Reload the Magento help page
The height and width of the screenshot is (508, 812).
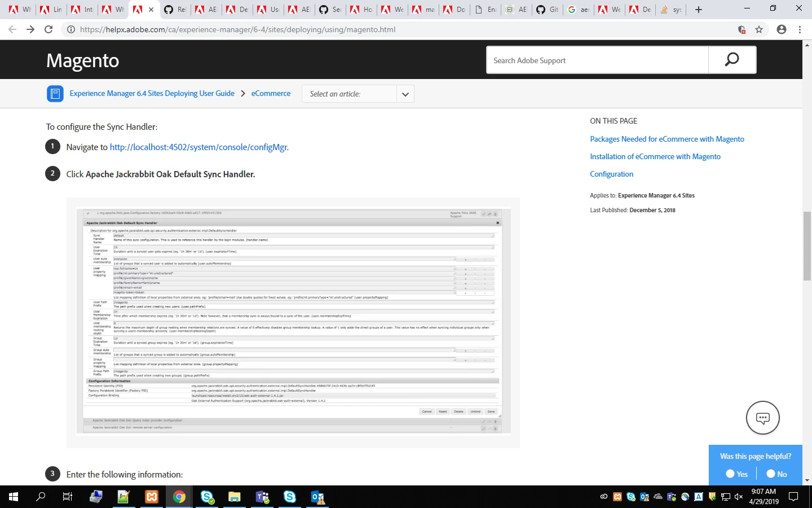click(x=48, y=29)
